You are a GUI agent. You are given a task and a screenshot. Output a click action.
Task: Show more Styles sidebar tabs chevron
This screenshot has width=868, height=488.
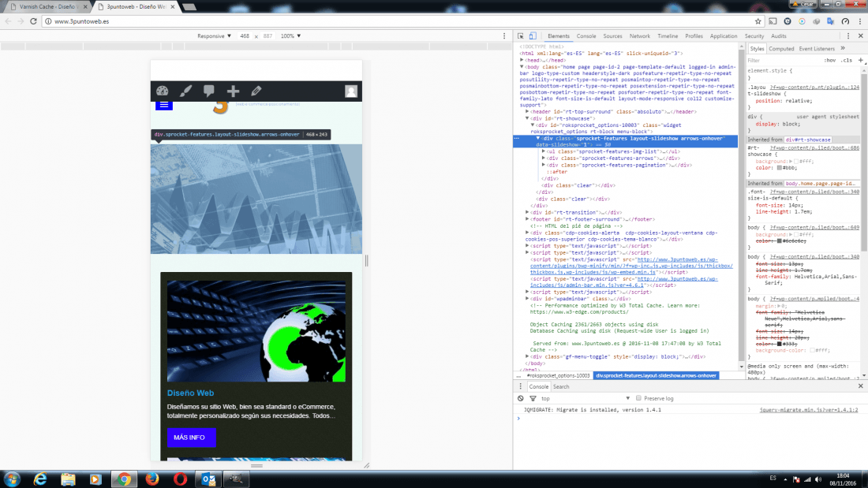tap(843, 48)
